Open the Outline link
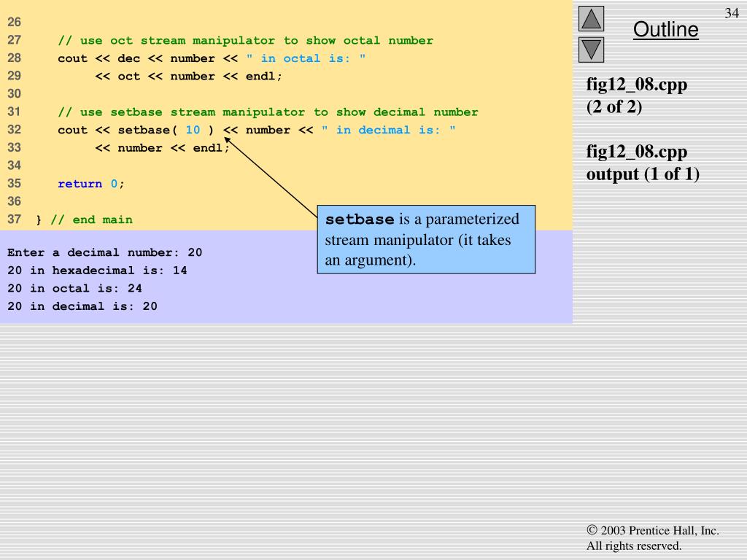The width and height of the screenshot is (747, 560). point(665,29)
